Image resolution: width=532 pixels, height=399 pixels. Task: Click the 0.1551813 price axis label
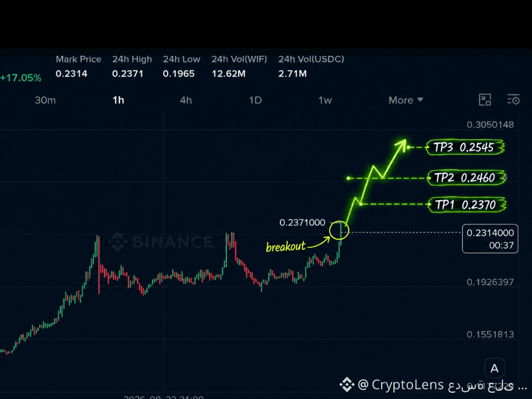click(490, 335)
